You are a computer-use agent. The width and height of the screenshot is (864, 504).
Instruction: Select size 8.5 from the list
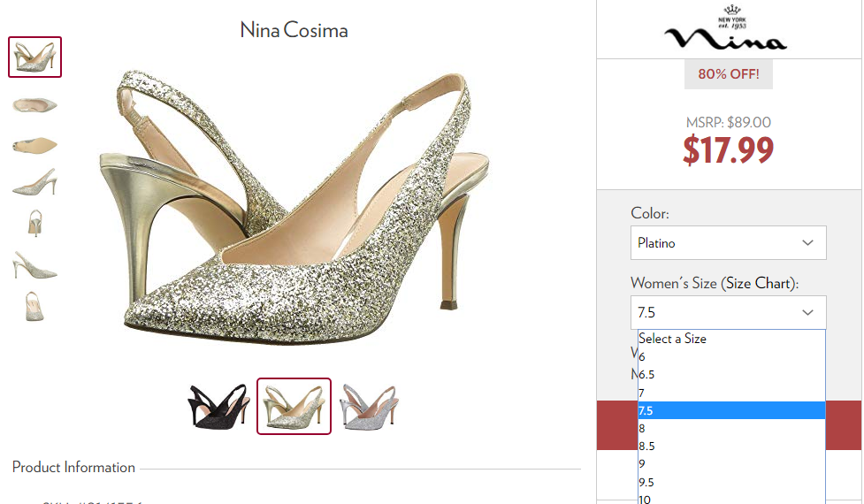point(731,447)
